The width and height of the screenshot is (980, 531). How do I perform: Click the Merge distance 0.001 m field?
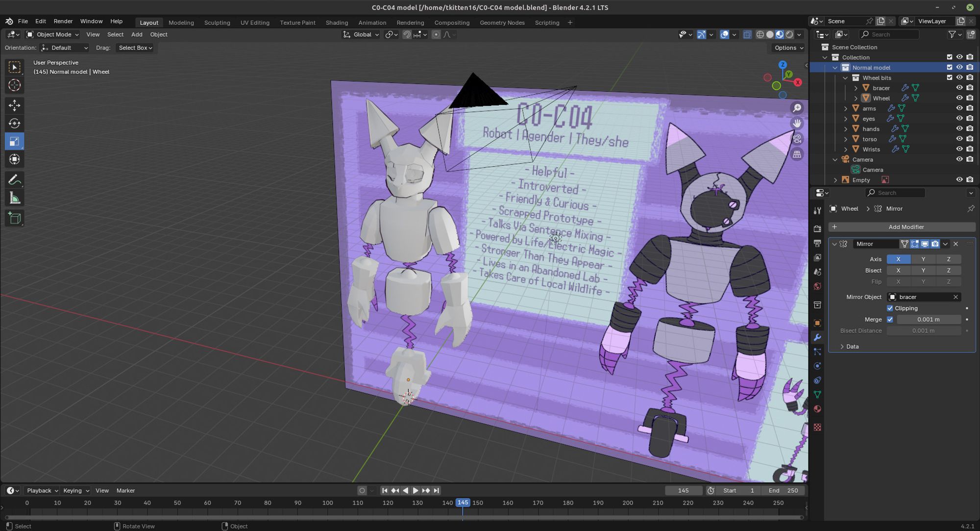pyautogui.click(x=929, y=320)
